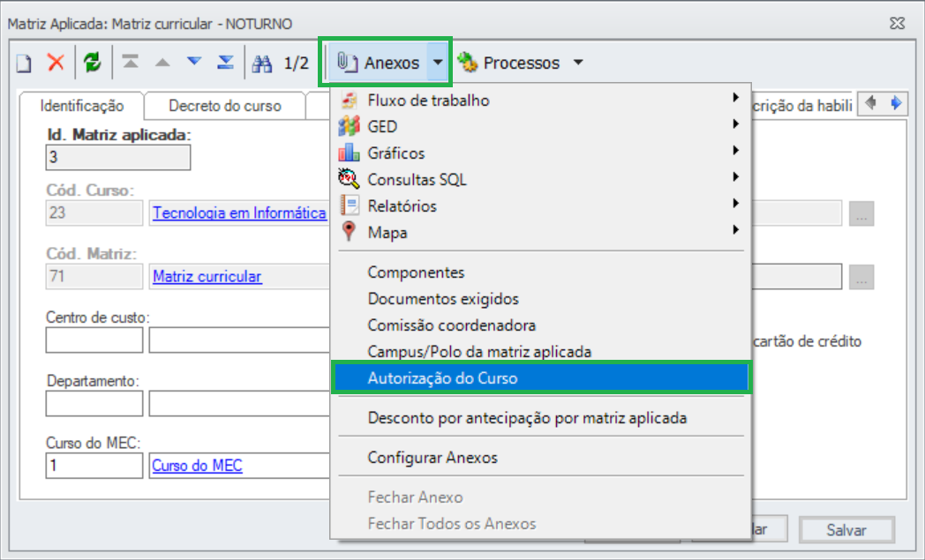Screen dimensions: 925x560
Task: Click the Anexos dropdown arrow
Action: click(x=438, y=63)
